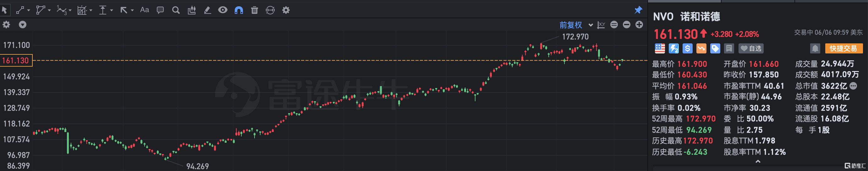
Task: Add NVO to 自选 watchlist
Action: pyautogui.click(x=751, y=49)
